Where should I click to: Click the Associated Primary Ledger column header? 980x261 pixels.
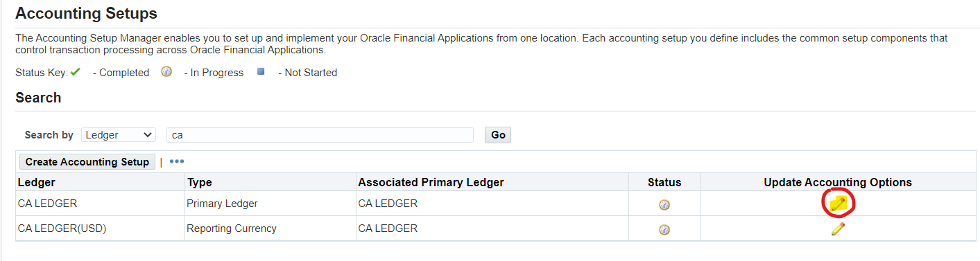point(431,182)
